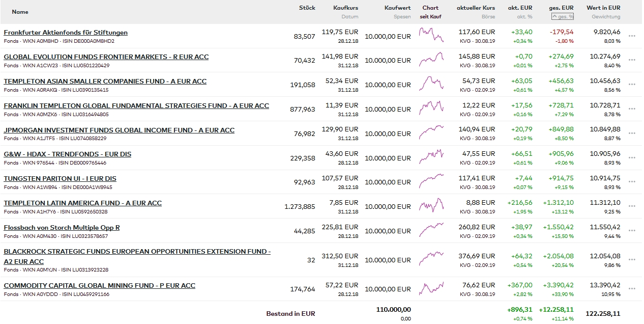Open three-dot menu for Tungsten Pariton row
Image resolution: width=644 pixels, height=324 pixels.
632,182
